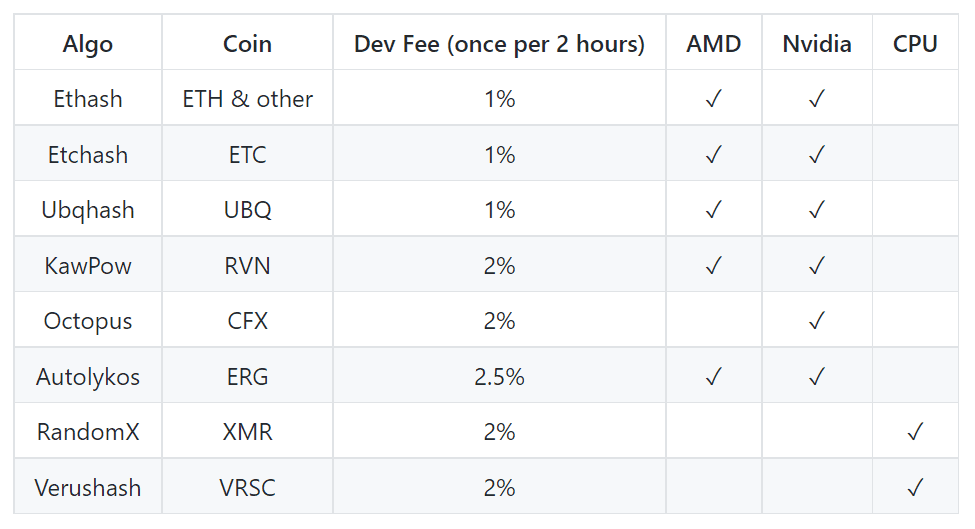The image size is (975, 529).
Task: Click the AMD checkmark for Autolykos
Action: point(714,377)
